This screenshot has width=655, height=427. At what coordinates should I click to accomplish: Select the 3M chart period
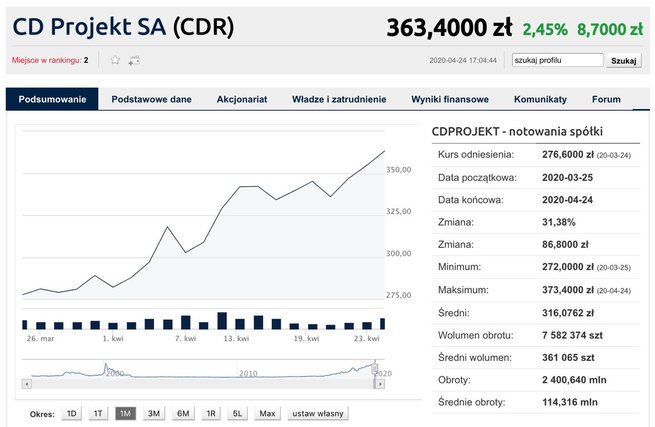pyautogui.click(x=154, y=413)
